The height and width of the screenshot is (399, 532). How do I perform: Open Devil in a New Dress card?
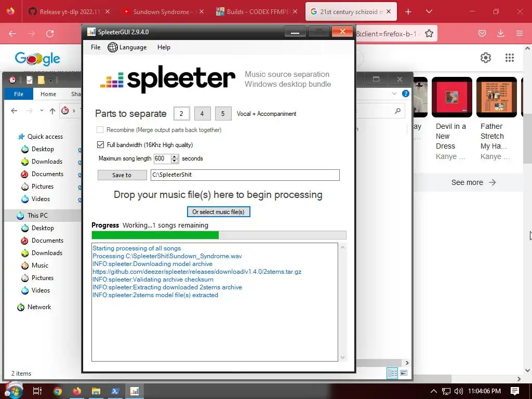pyautogui.click(x=451, y=119)
